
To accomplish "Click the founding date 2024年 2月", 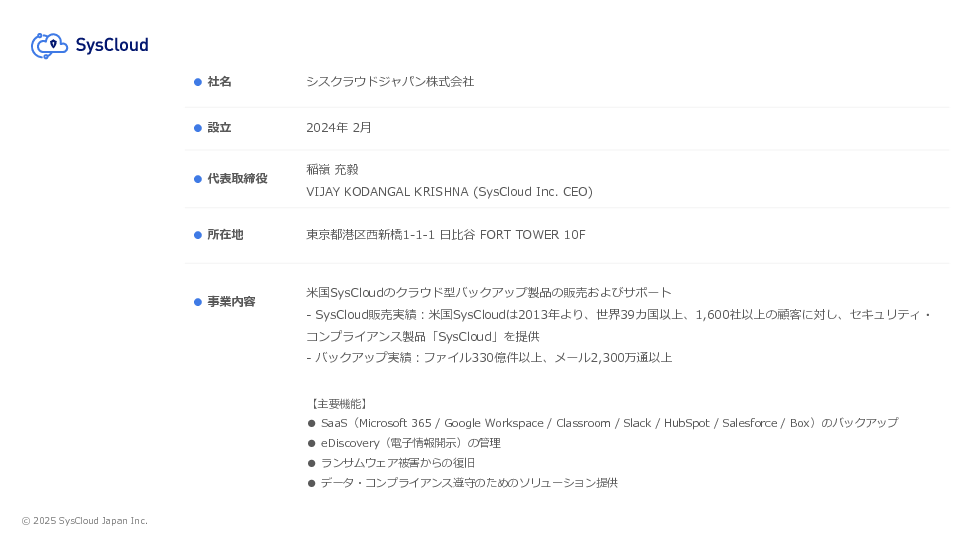I will coord(339,128).
